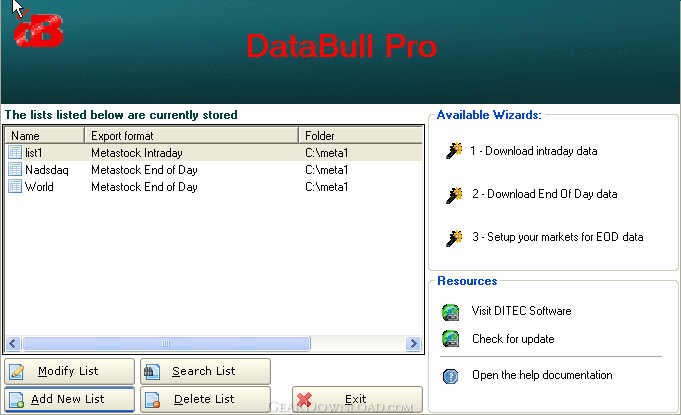681x415 pixels.
Task: Add a new list with the Add New List button
Action: point(69,399)
